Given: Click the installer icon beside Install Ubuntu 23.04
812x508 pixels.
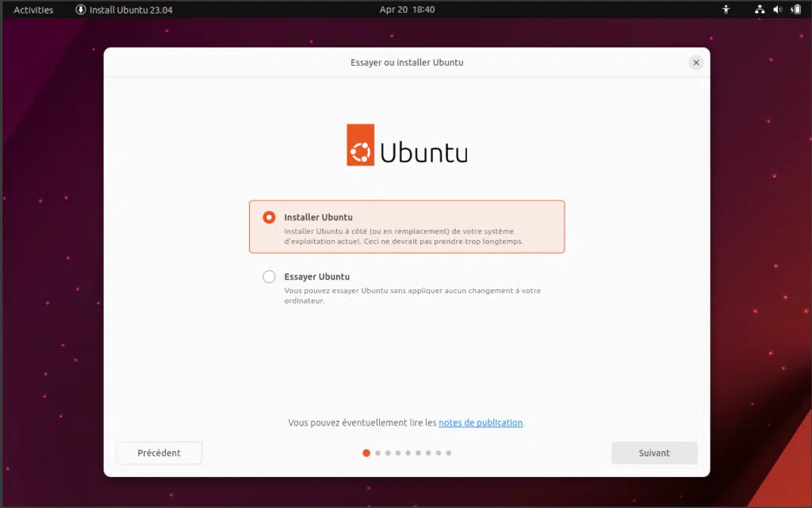Looking at the screenshot, I should (81, 10).
